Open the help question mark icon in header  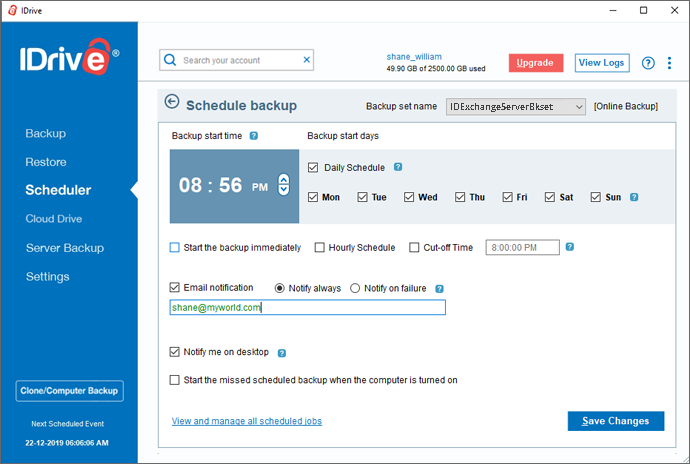[648, 63]
